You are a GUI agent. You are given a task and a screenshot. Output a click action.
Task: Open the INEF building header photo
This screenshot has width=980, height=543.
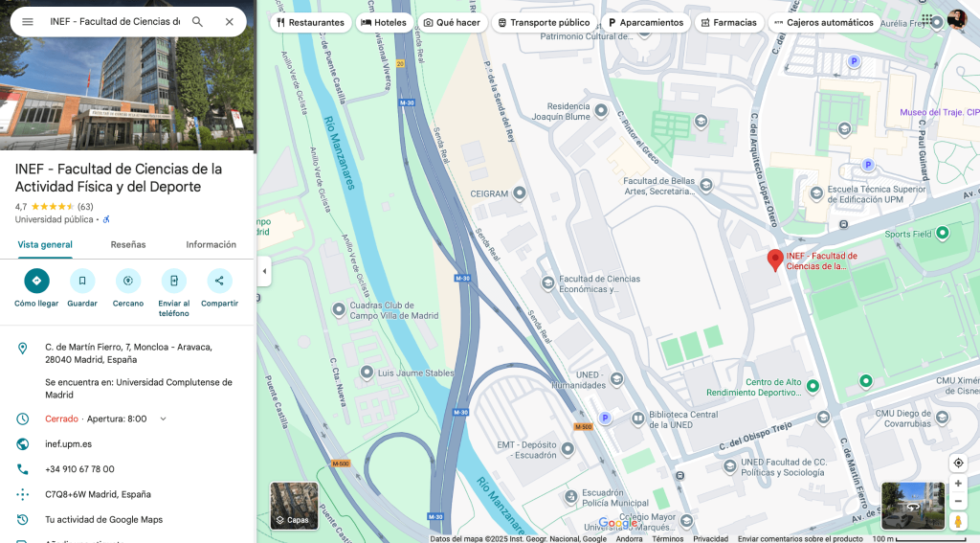click(x=127, y=75)
